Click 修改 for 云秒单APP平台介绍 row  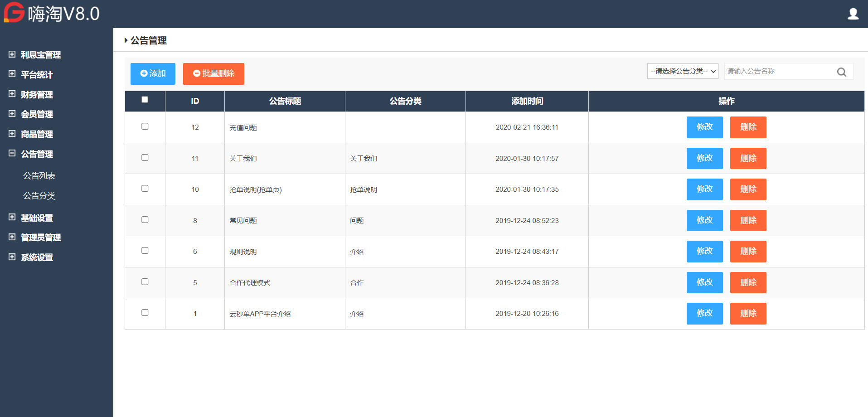[x=705, y=314]
